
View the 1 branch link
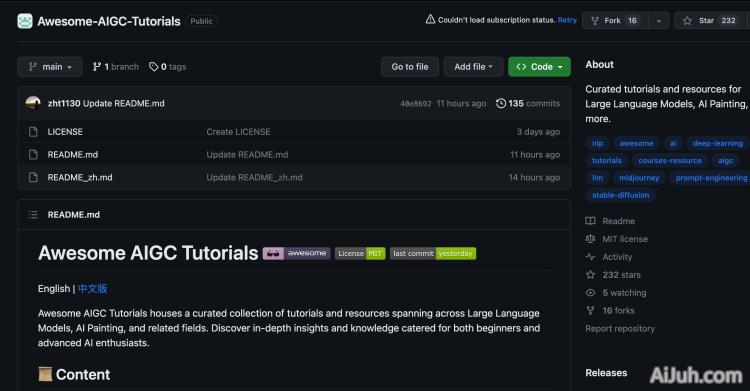tap(115, 67)
